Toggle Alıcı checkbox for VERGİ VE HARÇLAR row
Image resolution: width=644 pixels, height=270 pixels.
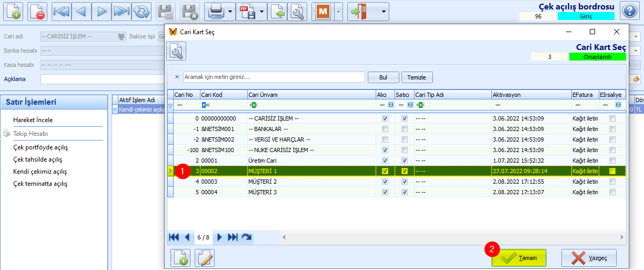(x=385, y=139)
